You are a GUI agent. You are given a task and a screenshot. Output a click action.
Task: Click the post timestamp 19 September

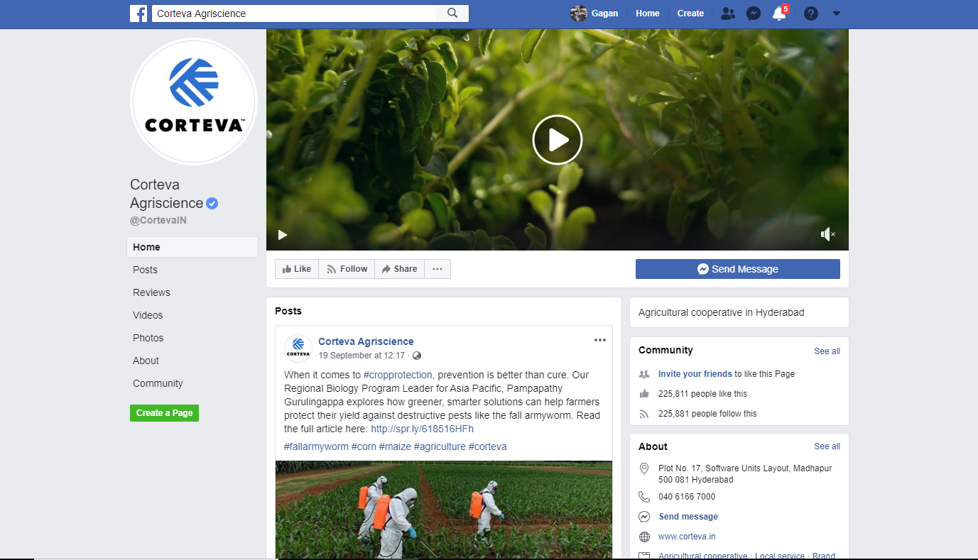coord(362,356)
